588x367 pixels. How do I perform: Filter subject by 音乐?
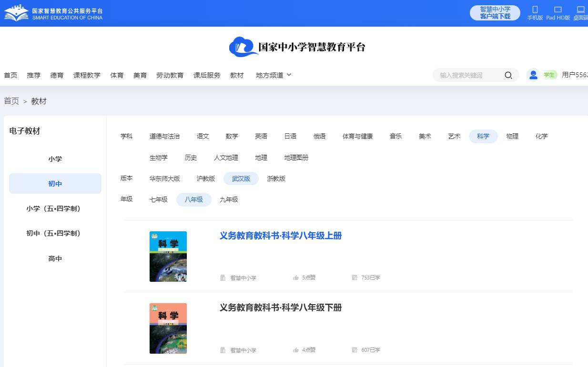396,136
